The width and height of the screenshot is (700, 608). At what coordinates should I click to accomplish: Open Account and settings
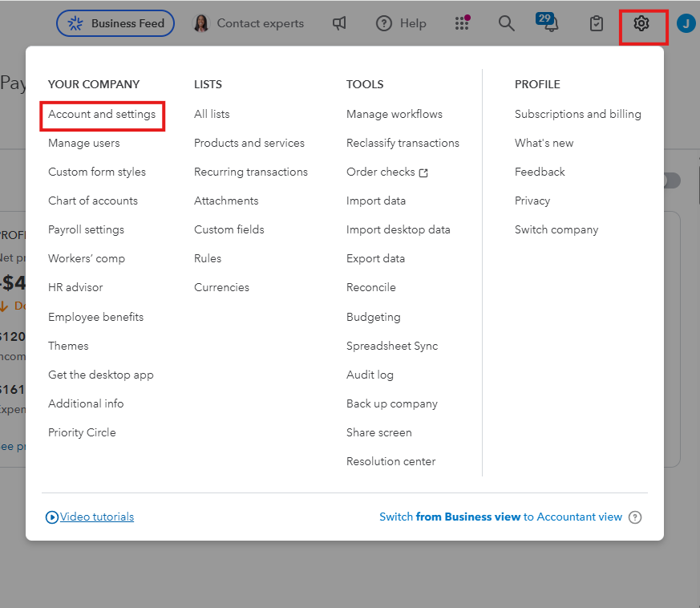tap(102, 115)
